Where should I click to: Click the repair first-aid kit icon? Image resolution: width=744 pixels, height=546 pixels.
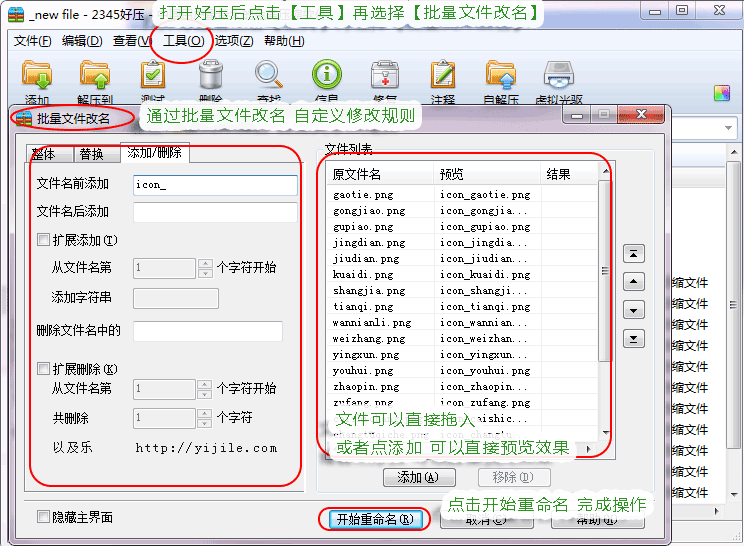point(385,74)
